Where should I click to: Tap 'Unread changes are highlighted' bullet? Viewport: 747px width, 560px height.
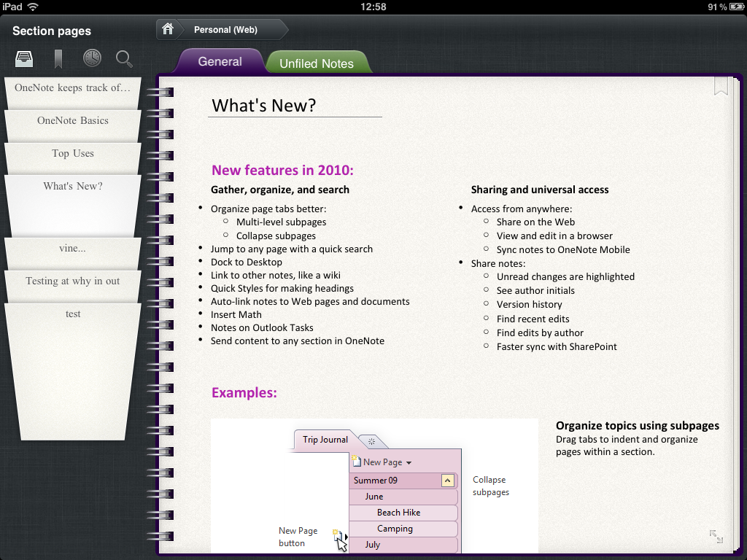(x=565, y=276)
